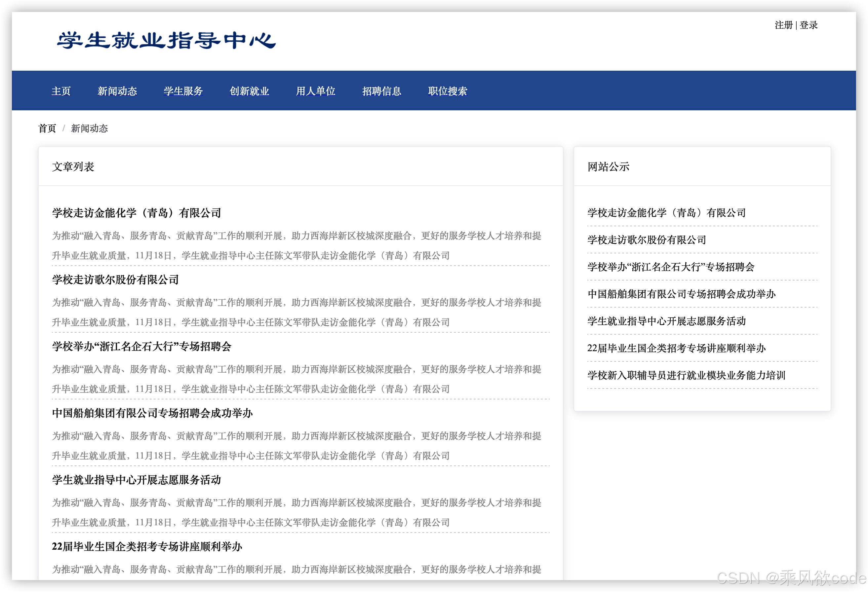Go to 职位搜索 job search page
Viewport: 868px width, 592px height.
point(448,91)
